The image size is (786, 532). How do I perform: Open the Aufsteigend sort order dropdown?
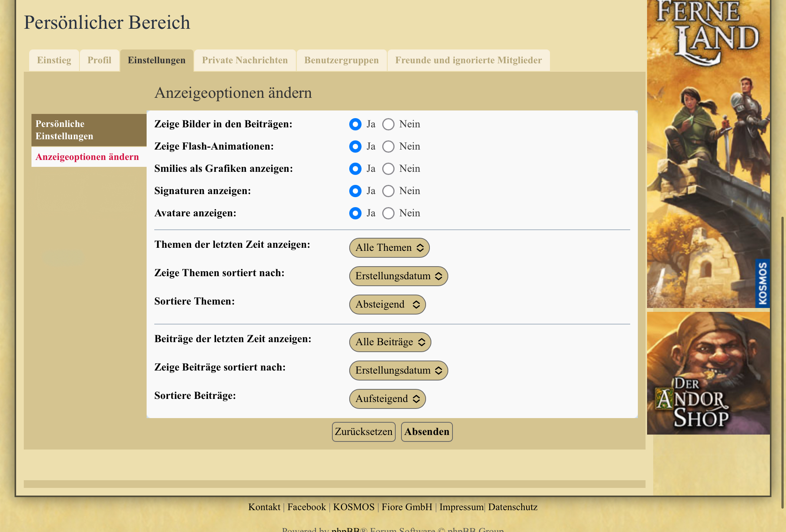387,399
